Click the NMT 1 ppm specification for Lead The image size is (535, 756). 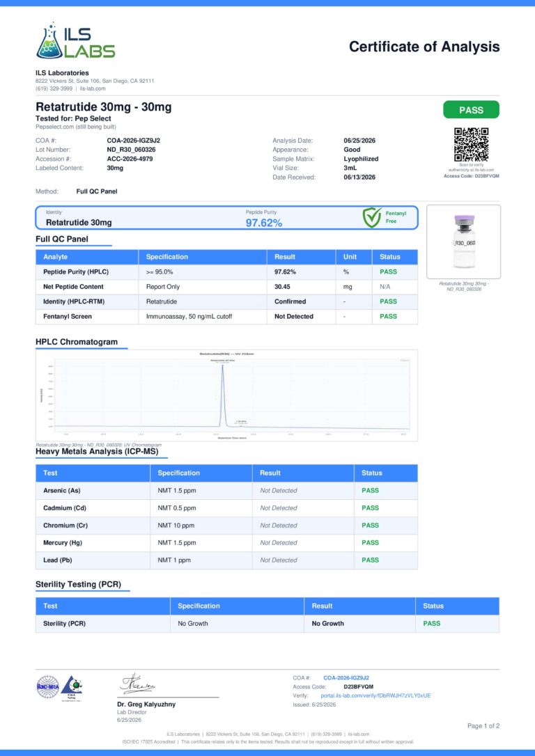click(x=173, y=560)
